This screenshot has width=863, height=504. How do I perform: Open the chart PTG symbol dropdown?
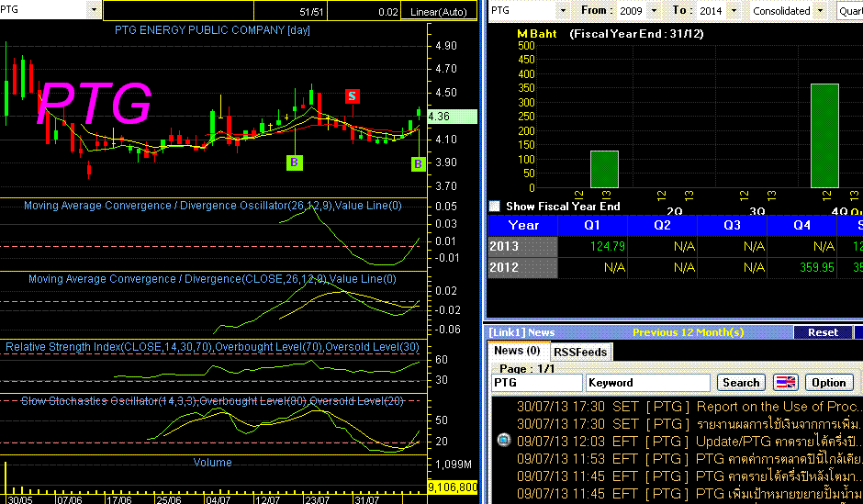tap(94, 10)
